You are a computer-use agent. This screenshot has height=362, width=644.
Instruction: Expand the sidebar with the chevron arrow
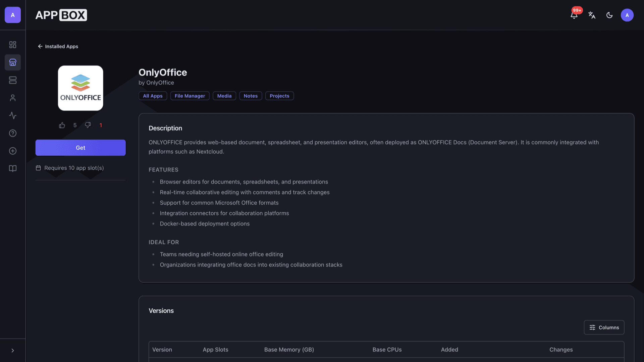point(13,351)
